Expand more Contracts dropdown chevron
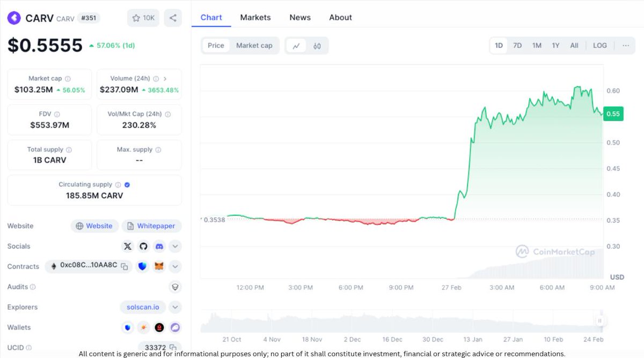This screenshot has width=644, height=358. (x=175, y=266)
